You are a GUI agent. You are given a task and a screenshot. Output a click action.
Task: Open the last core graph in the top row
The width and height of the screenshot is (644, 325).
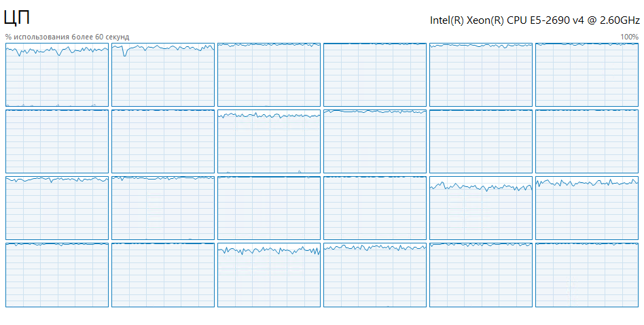point(587,75)
